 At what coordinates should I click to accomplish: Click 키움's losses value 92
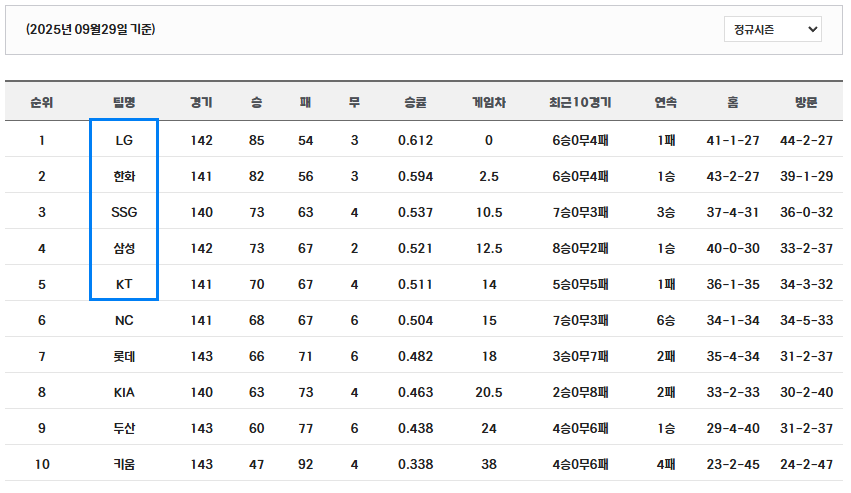coord(306,465)
